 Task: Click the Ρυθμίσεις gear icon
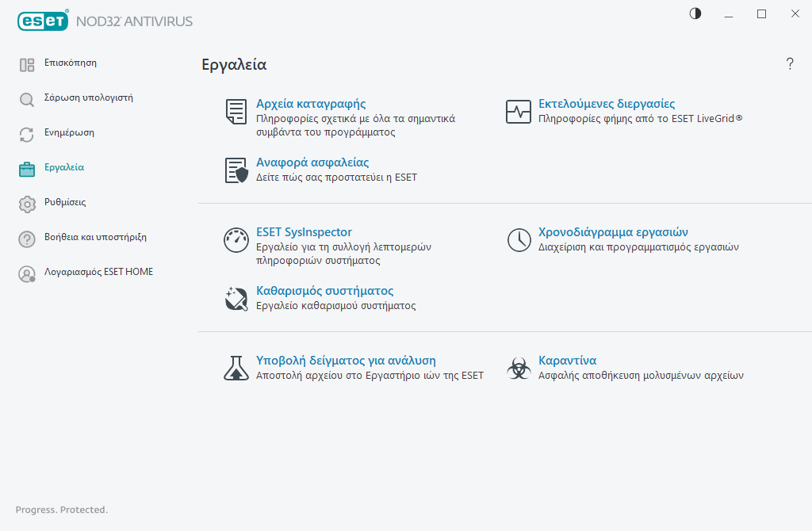tap(27, 204)
